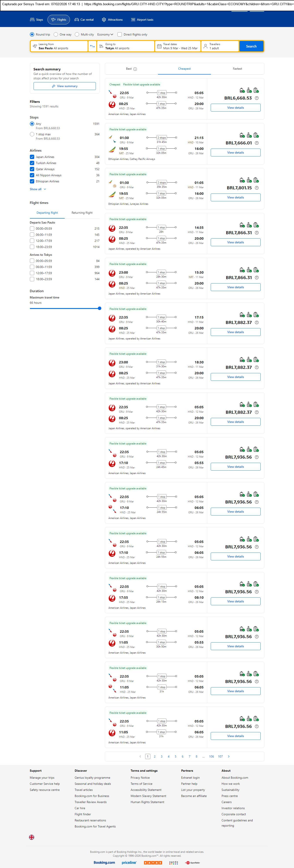Viewport: 294px width, 868px height.
Task: Switch to the Fastest sorting tab
Action: pos(237,69)
